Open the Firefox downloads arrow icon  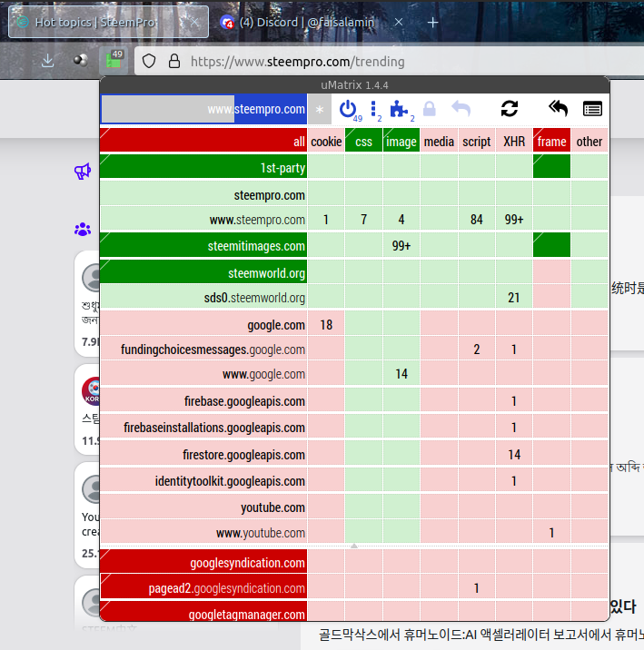(48, 61)
